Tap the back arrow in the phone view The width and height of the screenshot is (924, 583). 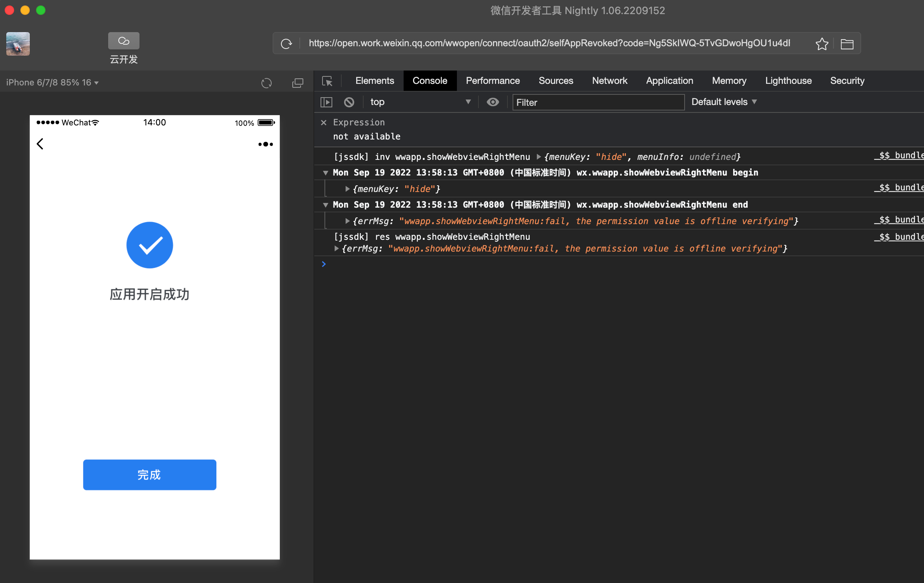click(x=40, y=144)
